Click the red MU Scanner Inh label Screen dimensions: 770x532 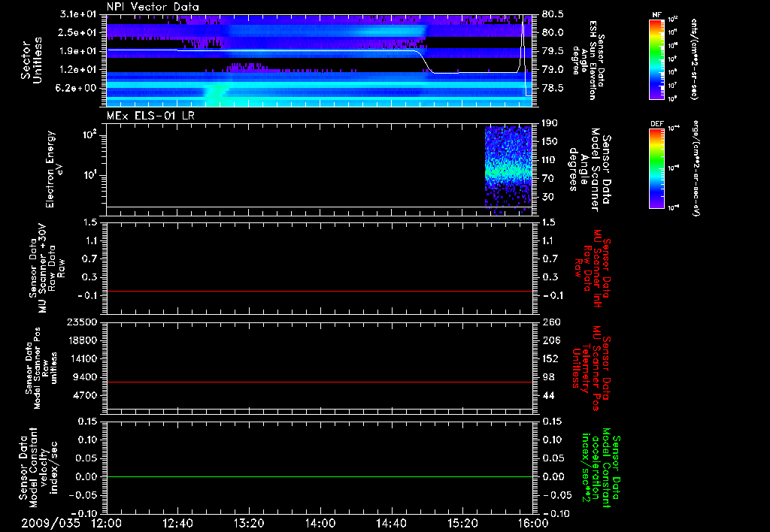point(593,268)
